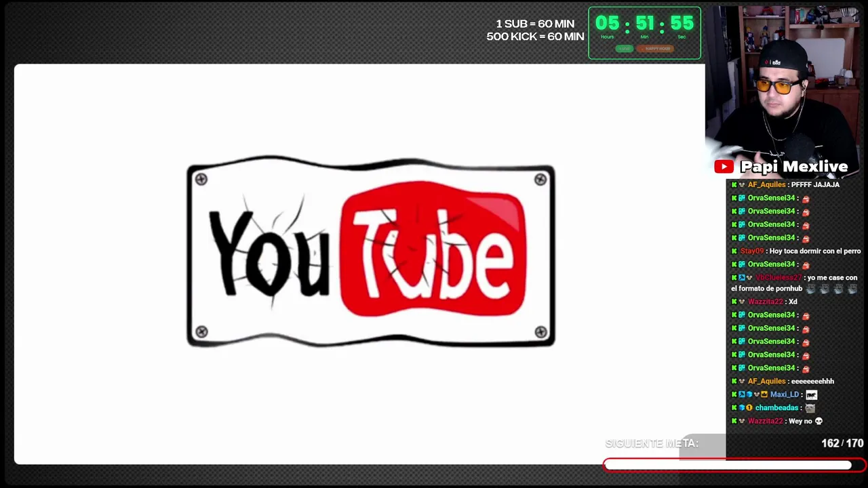
Task: Click the emote in Maxi_LD's chat message
Action: coord(811,394)
